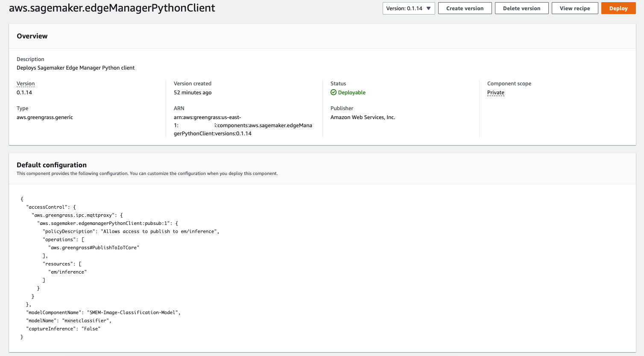The image size is (644, 356).
Task: Click the Create version button
Action: [x=465, y=9]
